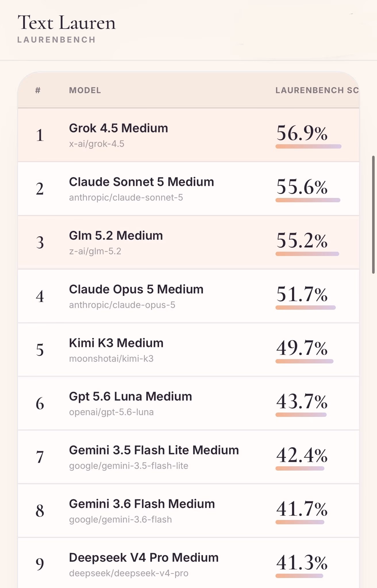Click the openai/gpt-5.6-luna identifier text
The image size is (377, 588).
[x=111, y=412]
